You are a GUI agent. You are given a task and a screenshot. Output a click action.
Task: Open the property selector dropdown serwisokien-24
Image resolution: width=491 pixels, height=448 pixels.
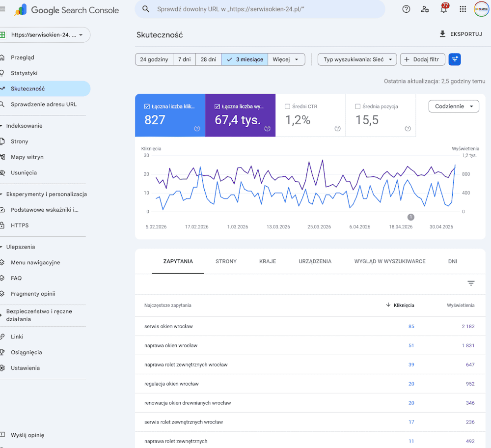[44, 35]
